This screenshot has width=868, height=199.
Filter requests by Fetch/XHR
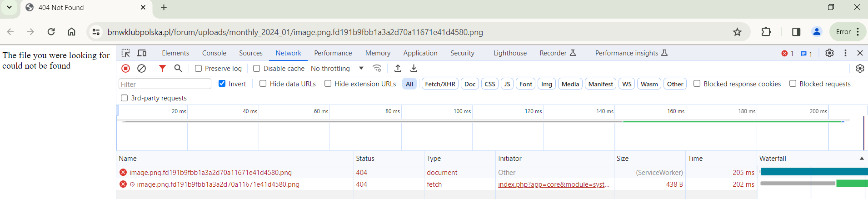coord(440,84)
